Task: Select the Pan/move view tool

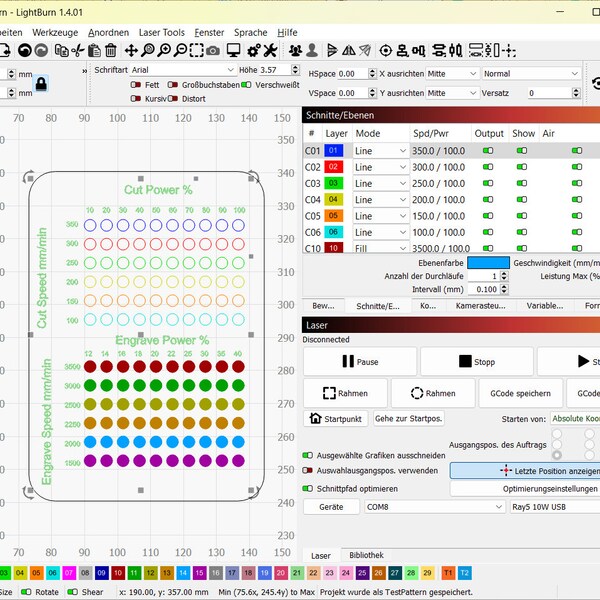Action: coord(131,50)
